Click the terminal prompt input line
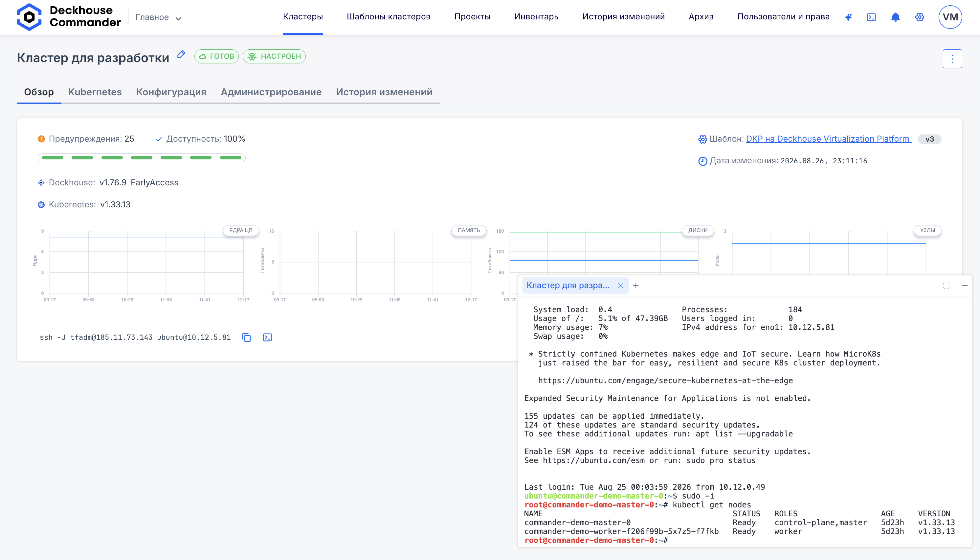This screenshot has width=980, height=560. (x=596, y=540)
